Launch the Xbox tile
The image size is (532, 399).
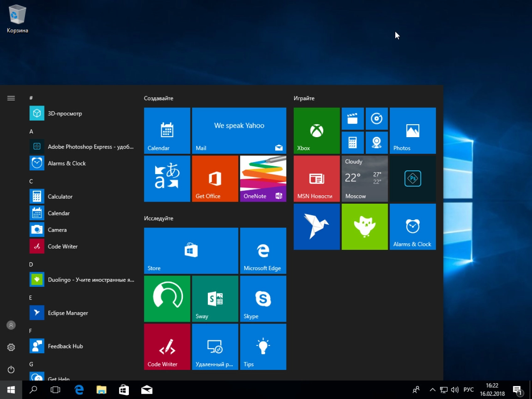[317, 131]
